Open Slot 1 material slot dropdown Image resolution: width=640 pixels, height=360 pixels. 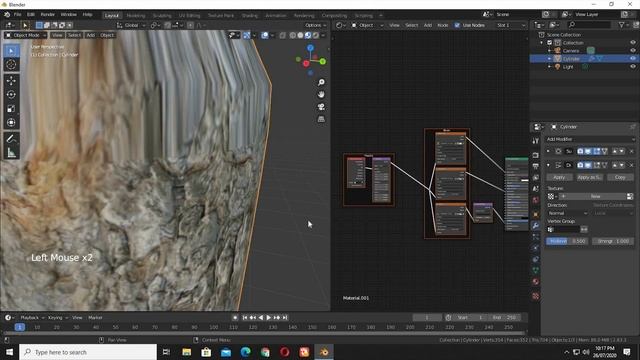(x=510, y=25)
